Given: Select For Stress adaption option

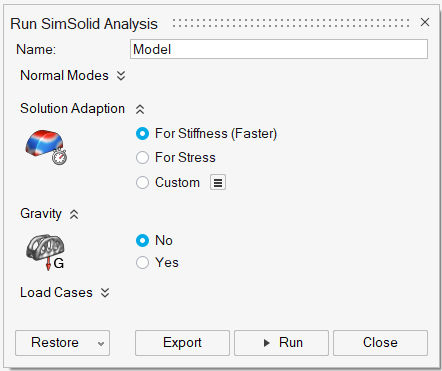Looking at the screenshot, I should pyautogui.click(x=142, y=157).
